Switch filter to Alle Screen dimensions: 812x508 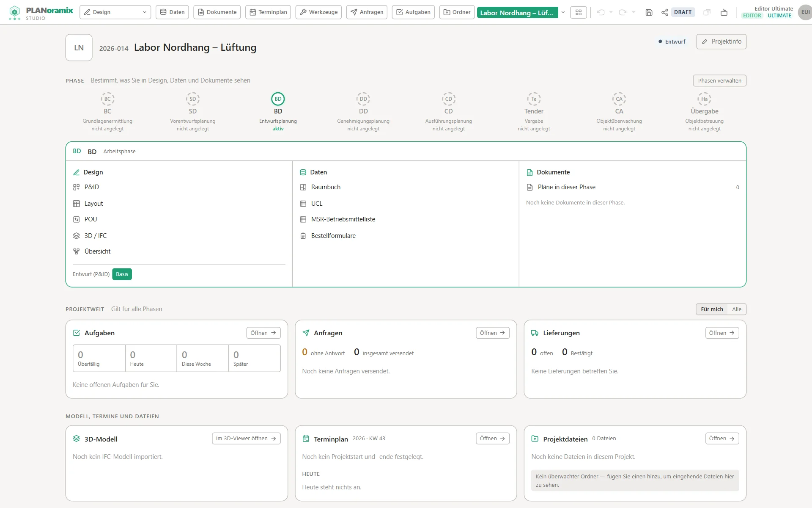pos(737,309)
